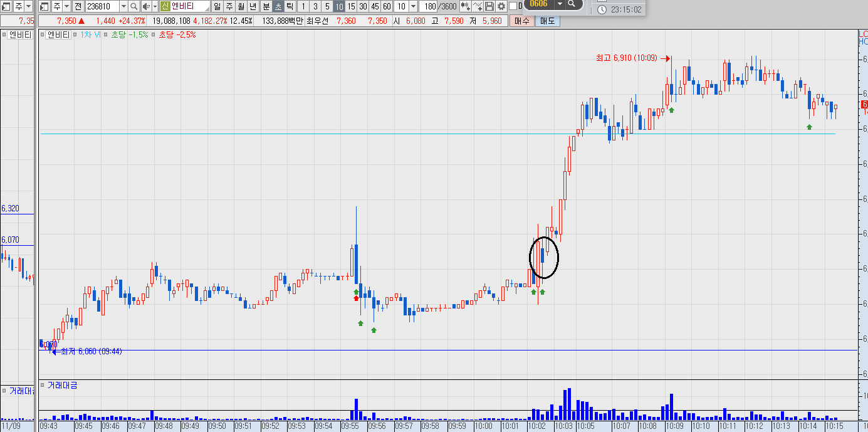Screen dimensions: 868x432
Task: Switch to the 분 minute chart tab
Action: [266, 6]
